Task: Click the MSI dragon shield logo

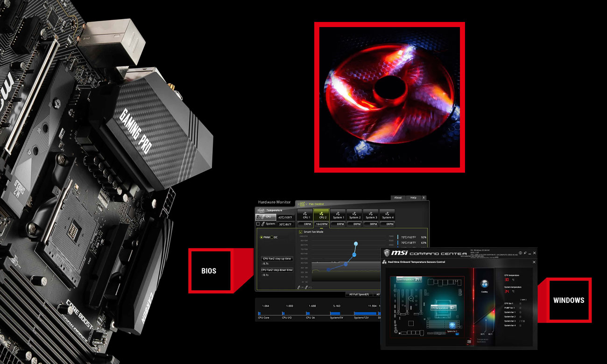Action: point(387,252)
